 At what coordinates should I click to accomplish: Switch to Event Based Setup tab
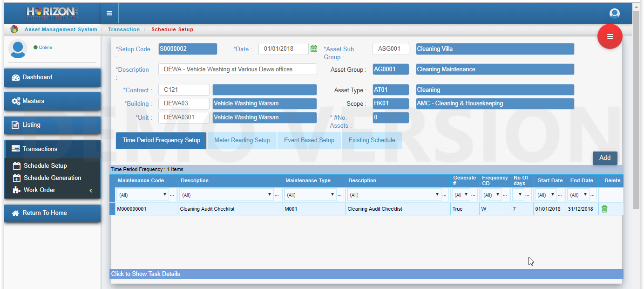pyautogui.click(x=309, y=140)
